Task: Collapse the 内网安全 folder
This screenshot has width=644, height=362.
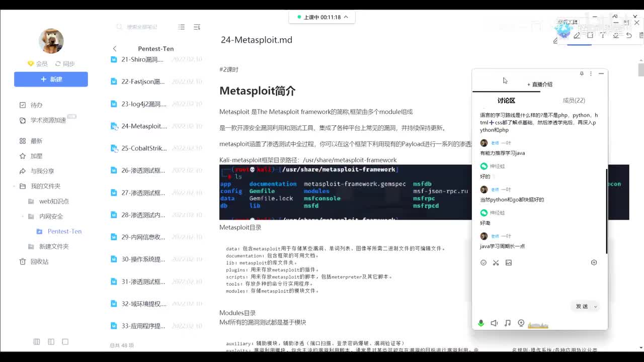Action: click(x=23, y=216)
